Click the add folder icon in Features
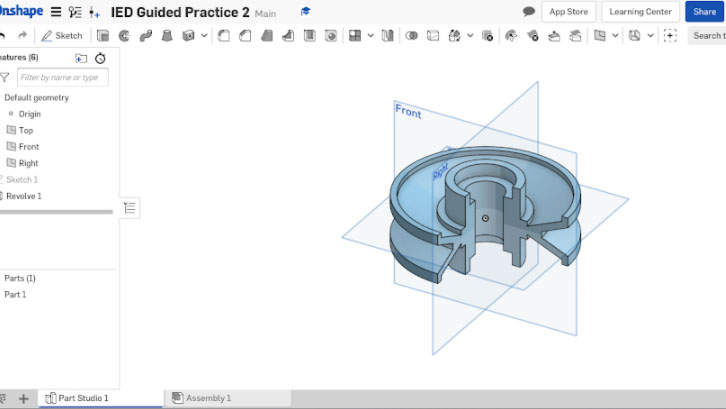Image resolution: width=726 pixels, height=409 pixels. point(81,58)
